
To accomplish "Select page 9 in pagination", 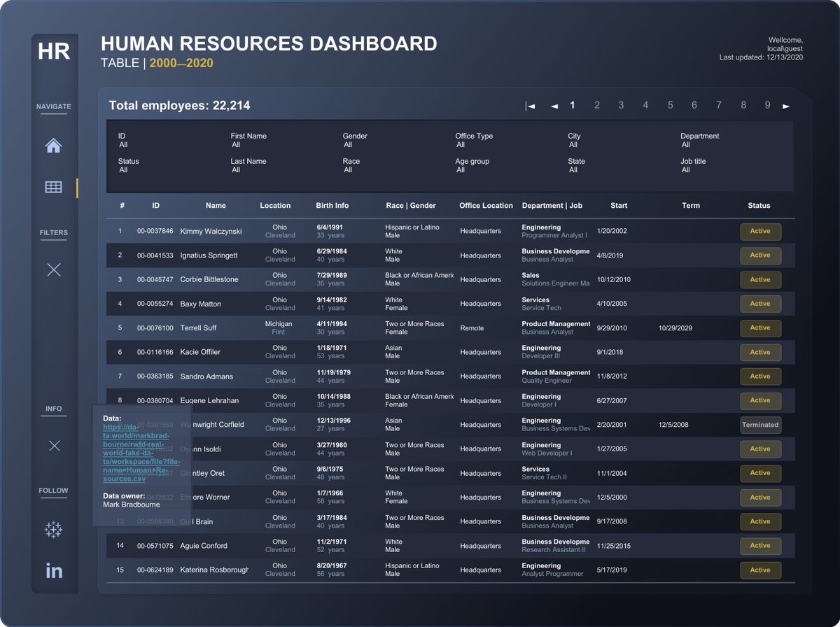I will pos(767,105).
